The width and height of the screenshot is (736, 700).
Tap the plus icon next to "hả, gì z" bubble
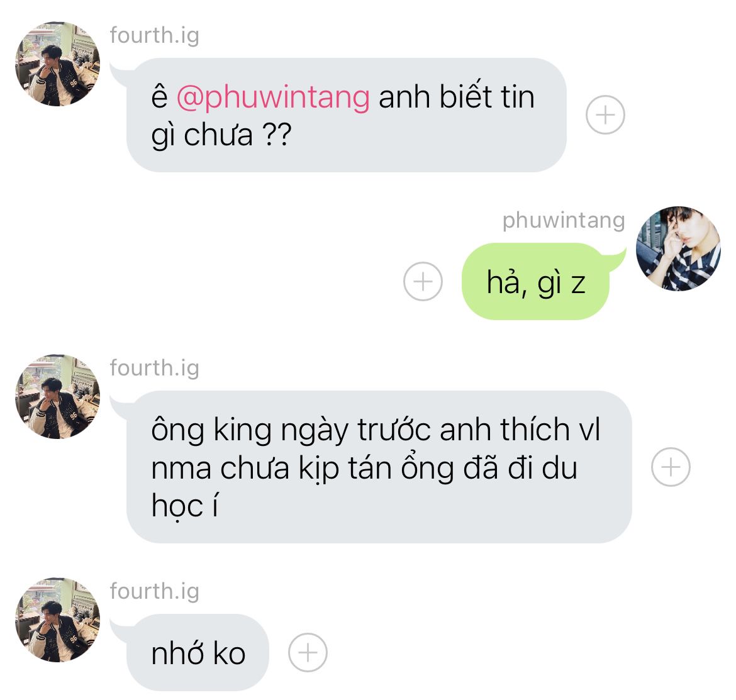point(423,282)
